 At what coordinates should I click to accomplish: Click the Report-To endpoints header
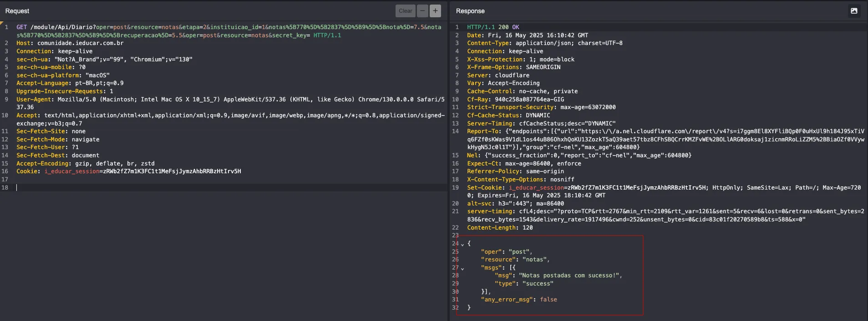click(666, 139)
